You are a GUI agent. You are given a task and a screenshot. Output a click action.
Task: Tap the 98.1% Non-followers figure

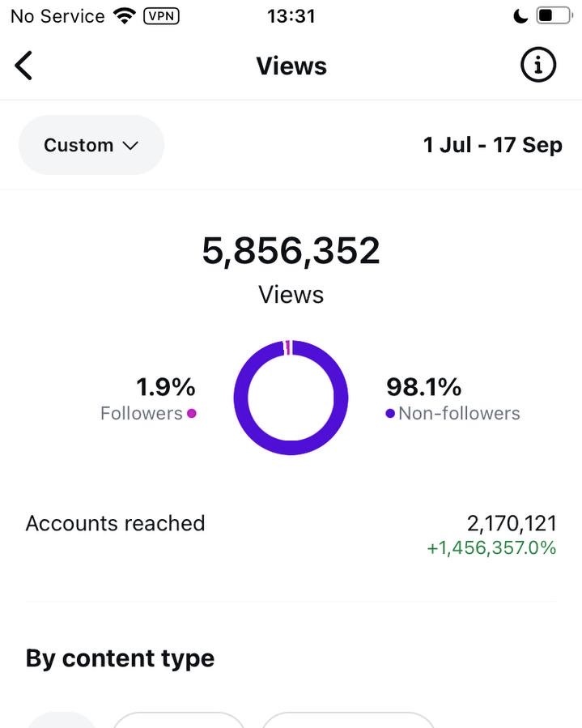point(424,387)
